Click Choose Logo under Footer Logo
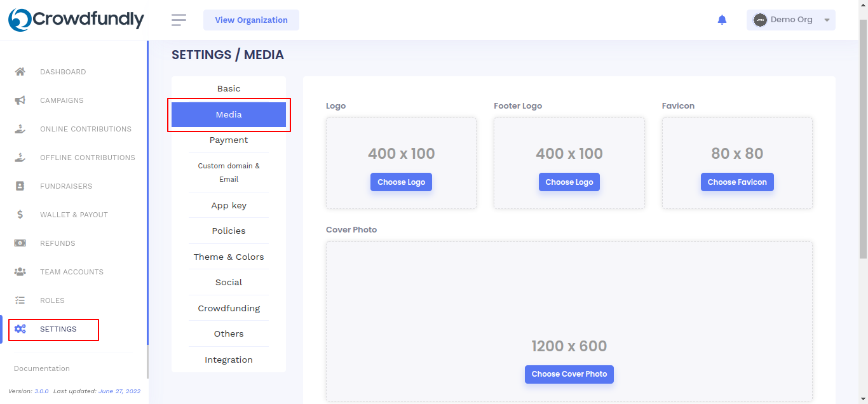The image size is (868, 404). point(569,182)
